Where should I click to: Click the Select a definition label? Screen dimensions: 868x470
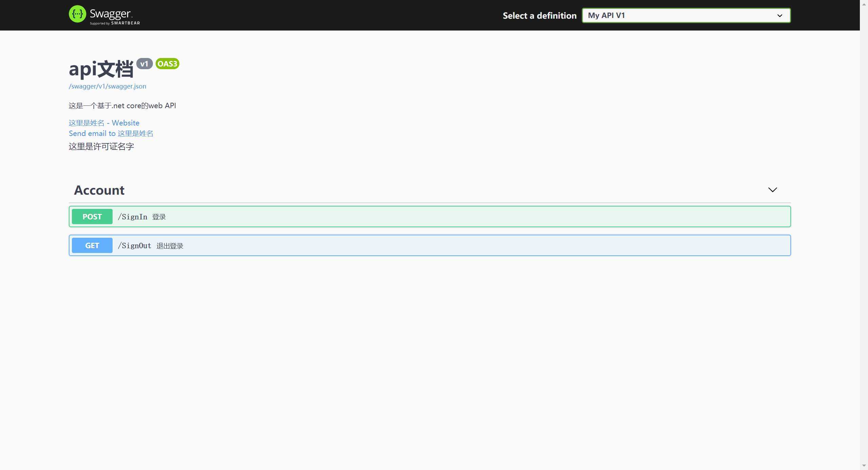(x=539, y=16)
